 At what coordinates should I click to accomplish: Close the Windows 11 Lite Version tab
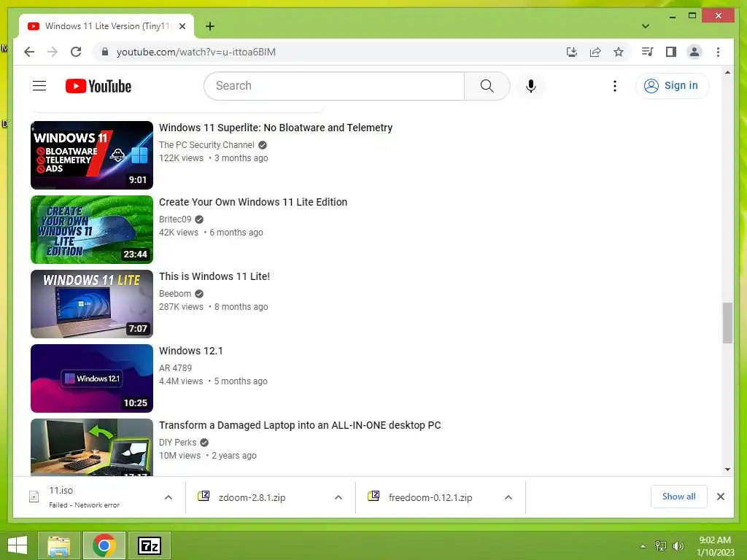point(182,26)
